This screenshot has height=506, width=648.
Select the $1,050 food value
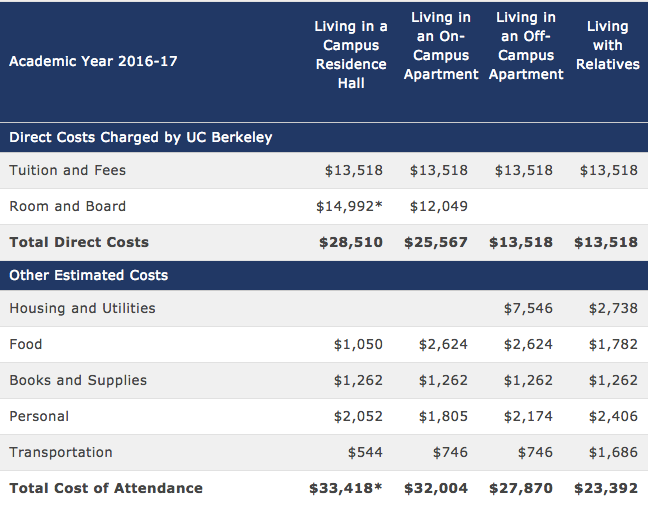(x=358, y=344)
